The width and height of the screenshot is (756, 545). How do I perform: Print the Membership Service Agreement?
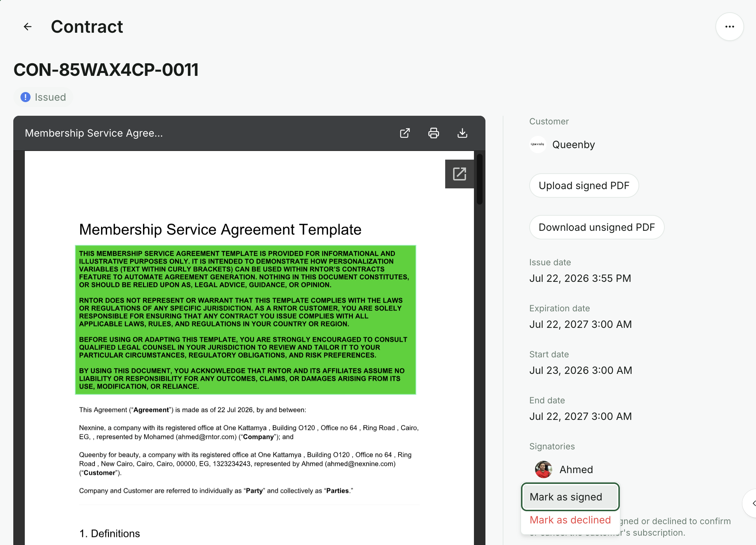[x=434, y=133]
